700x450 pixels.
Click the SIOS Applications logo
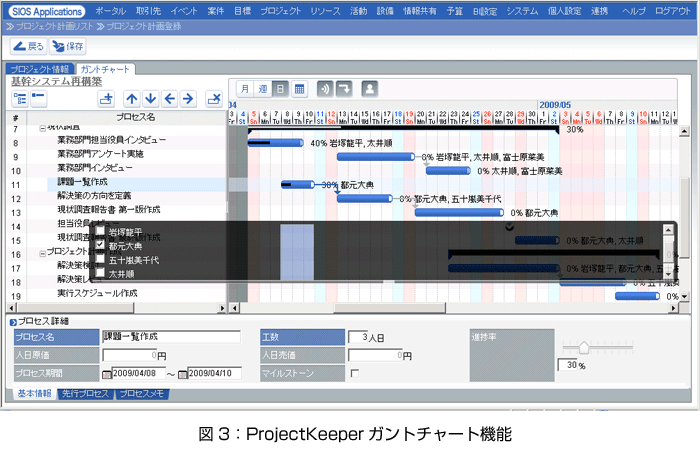[47, 12]
